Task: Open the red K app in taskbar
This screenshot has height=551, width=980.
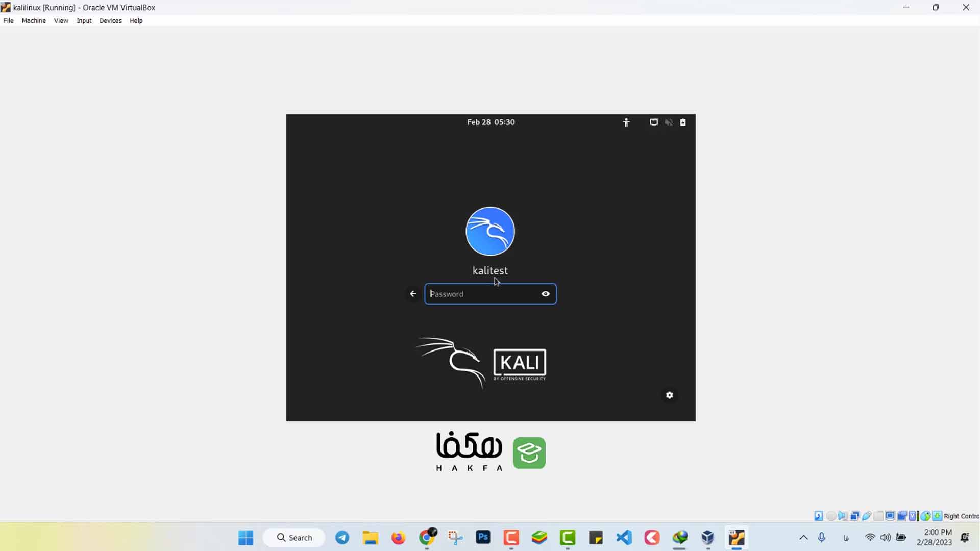Action: [652, 537]
